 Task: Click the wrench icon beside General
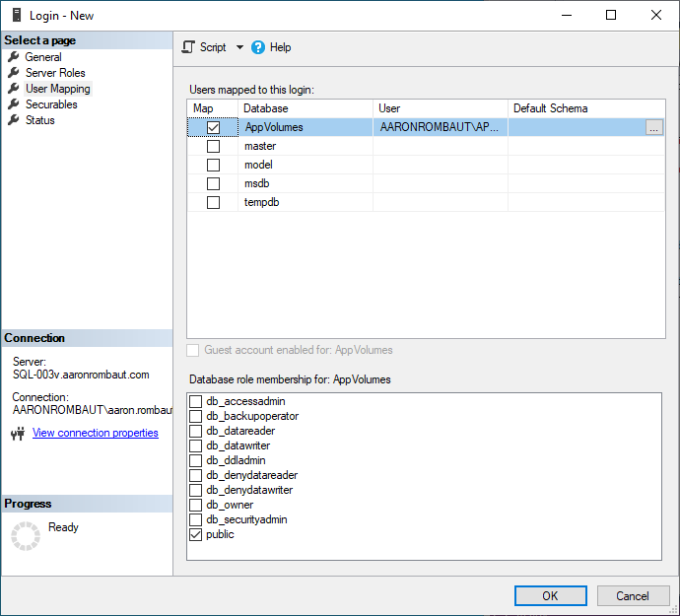point(14,57)
